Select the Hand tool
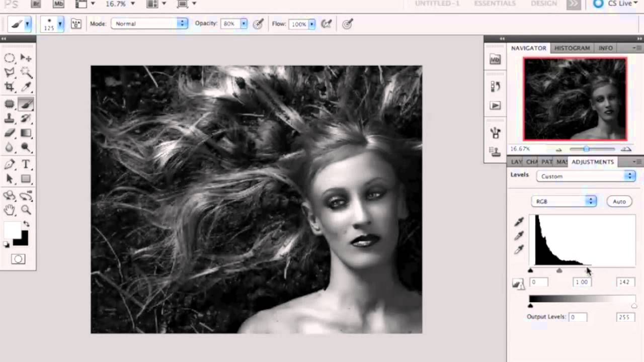 (10, 210)
